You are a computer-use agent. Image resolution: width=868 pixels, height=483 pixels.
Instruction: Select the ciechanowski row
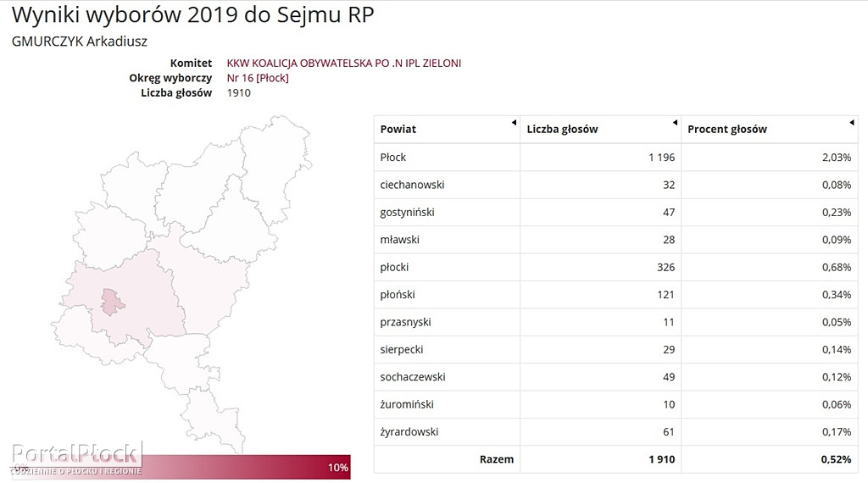[x=615, y=185]
